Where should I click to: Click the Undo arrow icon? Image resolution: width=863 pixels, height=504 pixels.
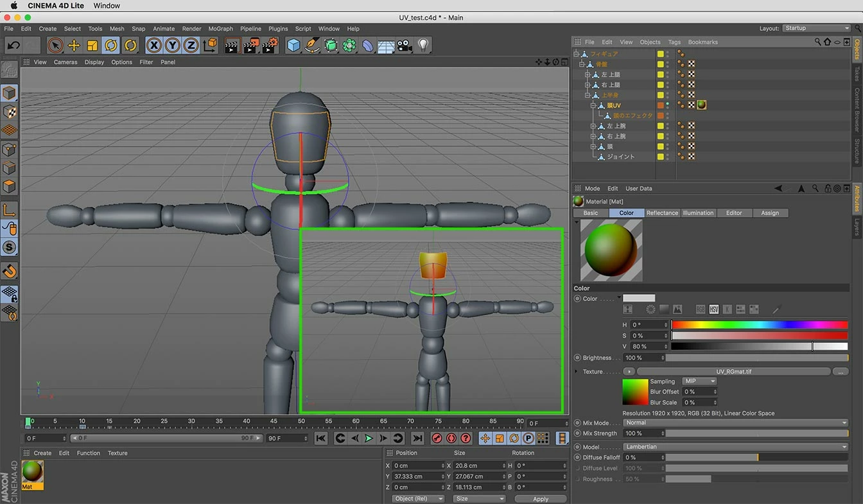(13, 45)
